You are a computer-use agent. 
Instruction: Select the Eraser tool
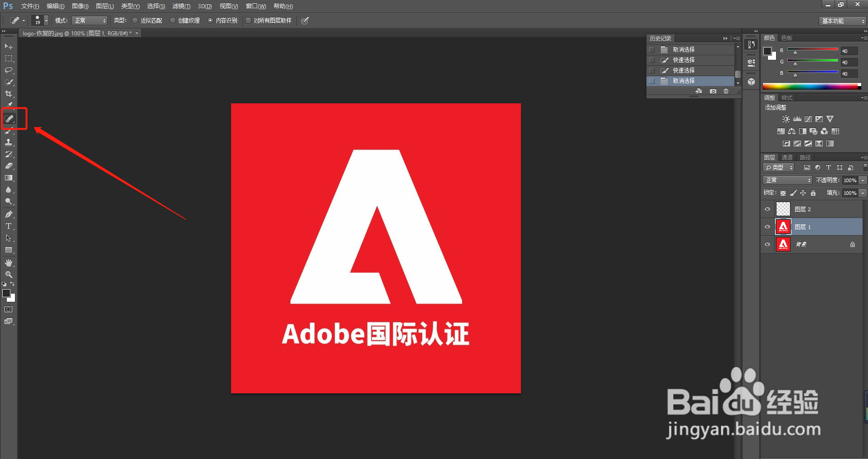[9, 166]
